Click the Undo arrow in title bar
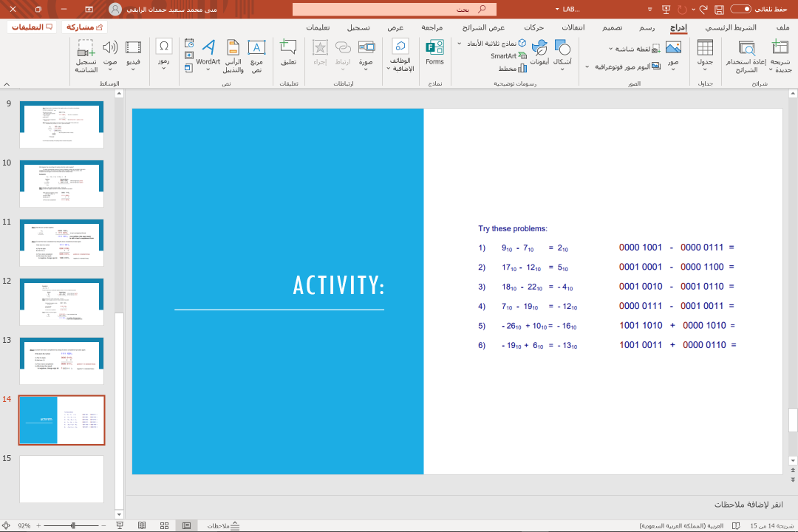798x532 pixels. 703,9
